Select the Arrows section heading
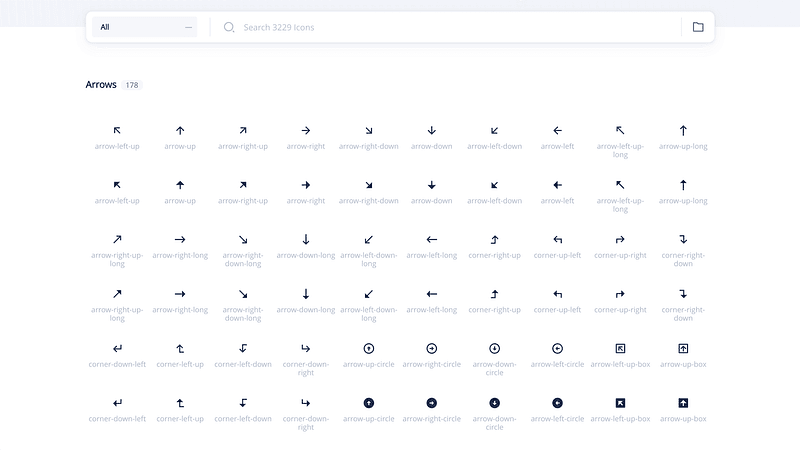 101,85
